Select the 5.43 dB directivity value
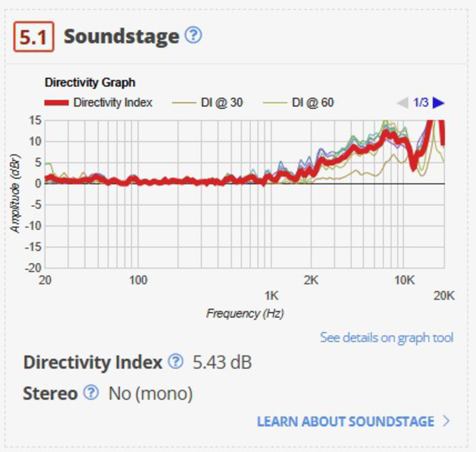Screen dimensions: 476x452 point(222,362)
